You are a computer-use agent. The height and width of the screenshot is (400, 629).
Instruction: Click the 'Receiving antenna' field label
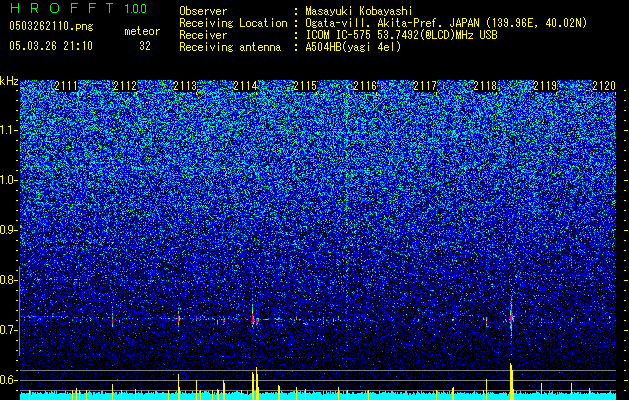230,47
